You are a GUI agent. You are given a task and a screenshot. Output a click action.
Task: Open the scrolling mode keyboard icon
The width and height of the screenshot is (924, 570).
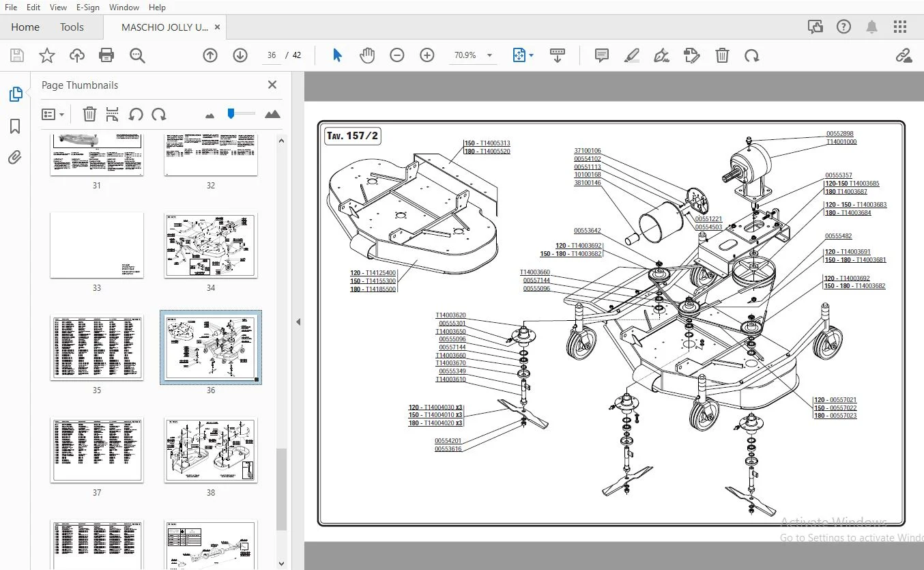coord(558,55)
